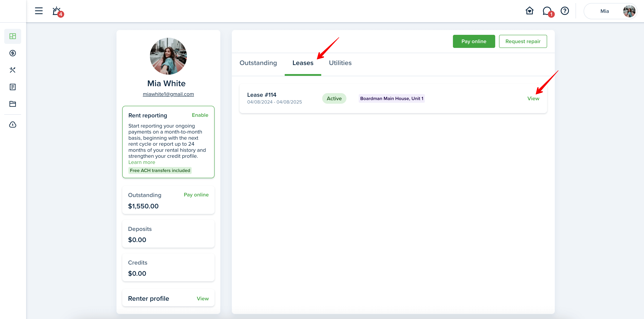Click the Credits $0.00 card
This screenshot has height=319, width=644.
click(x=168, y=267)
